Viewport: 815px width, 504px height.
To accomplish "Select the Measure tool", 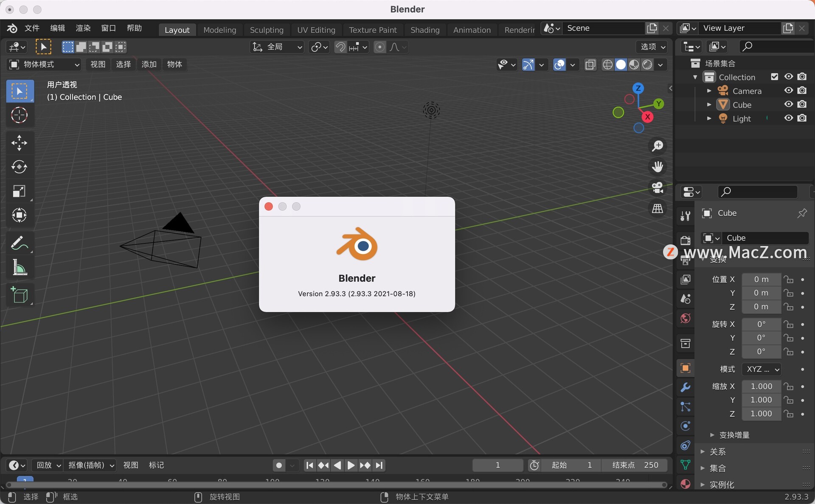I will 20,268.
